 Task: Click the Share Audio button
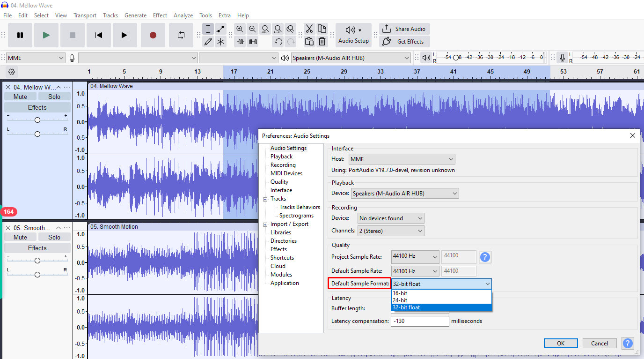(x=404, y=29)
